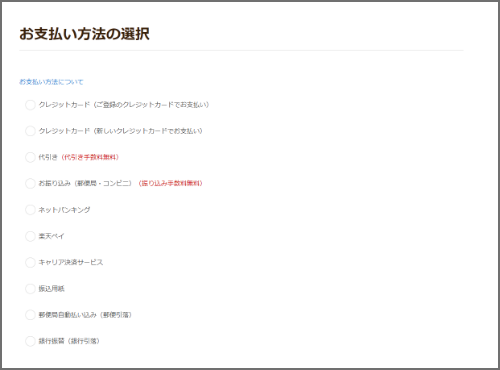Select the ネットバンキング radio button
Image resolution: width=500 pixels, height=370 pixels.
[30, 210]
